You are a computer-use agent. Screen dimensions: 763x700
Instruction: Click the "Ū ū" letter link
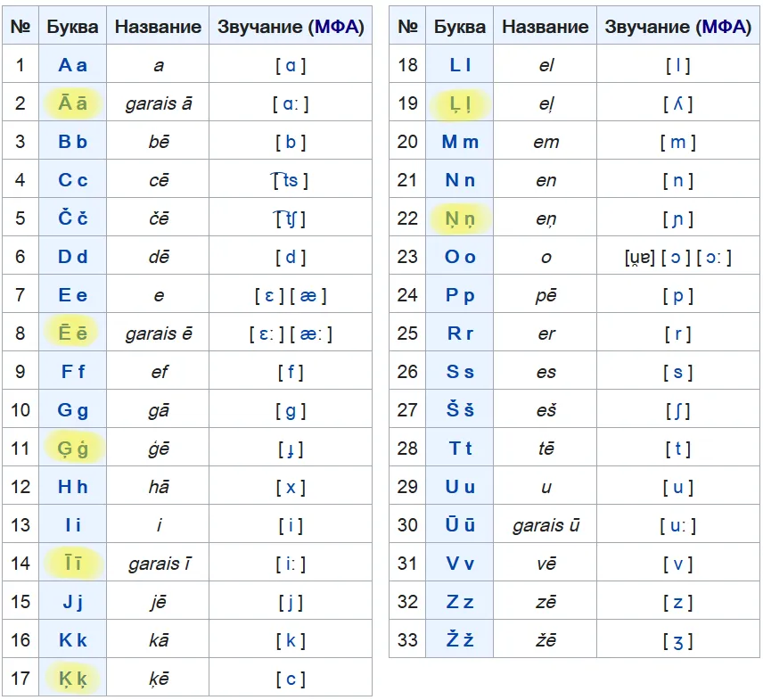point(459,525)
